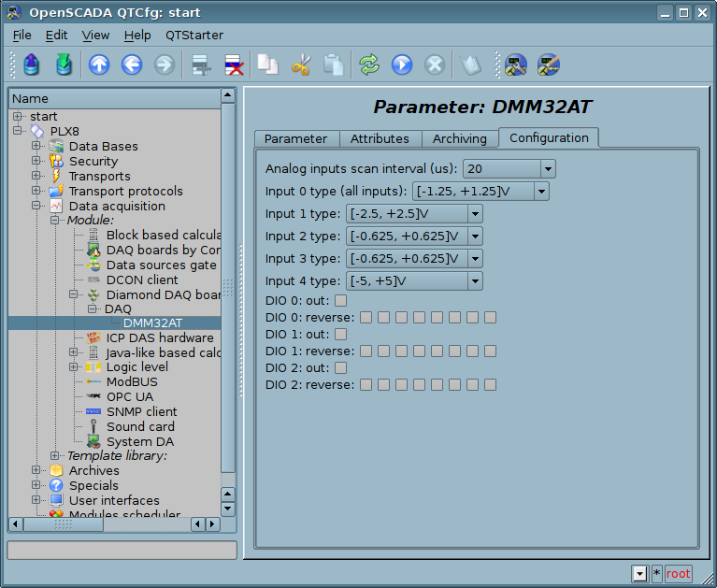Click the Delete item icon with red X
This screenshot has height=588, width=717.
(233, 65)
